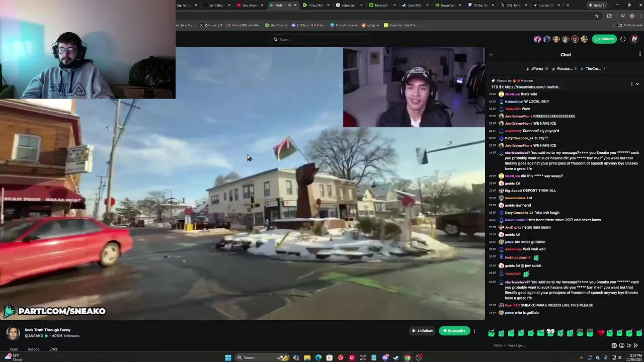Open the Sneako channel avatar

pos(13,333)
